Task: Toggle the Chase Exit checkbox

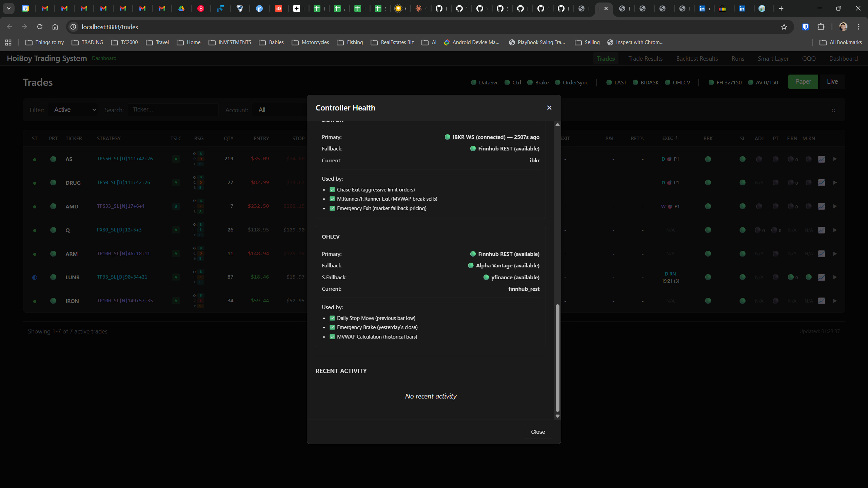Action: tap(332, 190)
